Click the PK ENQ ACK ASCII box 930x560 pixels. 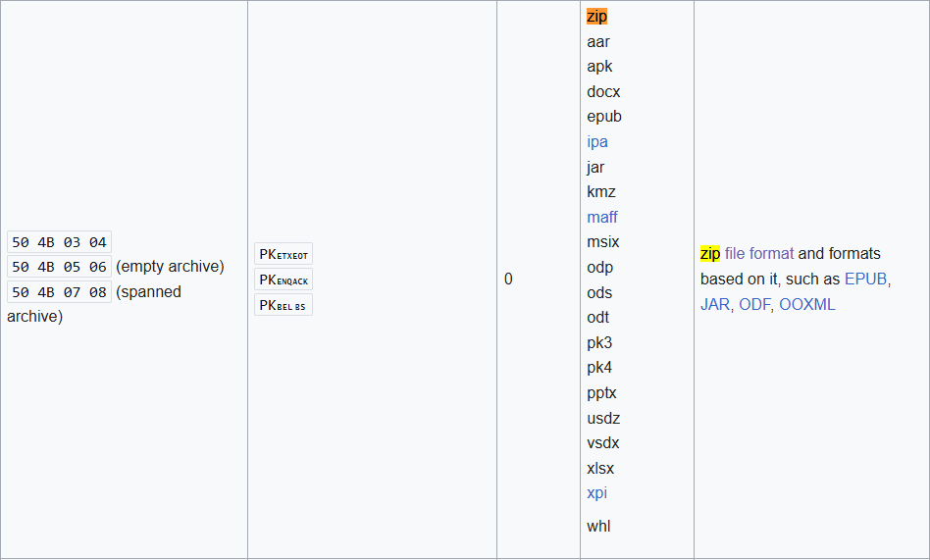tap(284, 280)
